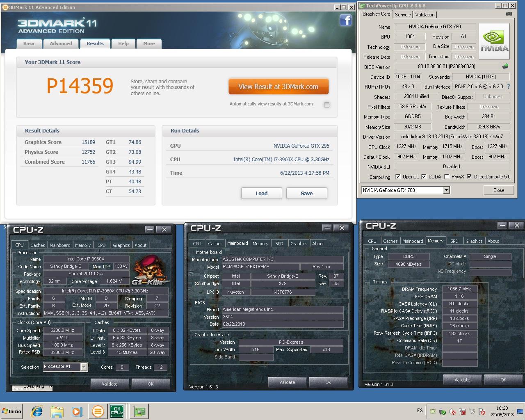Toggle the DirectCompute 5.0 checkbox
The width and height of the screenshot is (525, 420).
469,177
